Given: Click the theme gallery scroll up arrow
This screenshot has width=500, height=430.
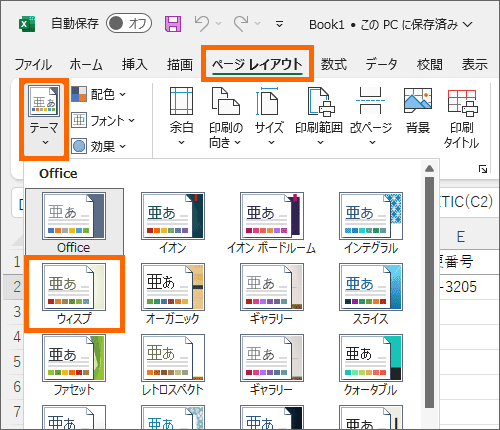Looking at the screenshot, I should (430, 169).
